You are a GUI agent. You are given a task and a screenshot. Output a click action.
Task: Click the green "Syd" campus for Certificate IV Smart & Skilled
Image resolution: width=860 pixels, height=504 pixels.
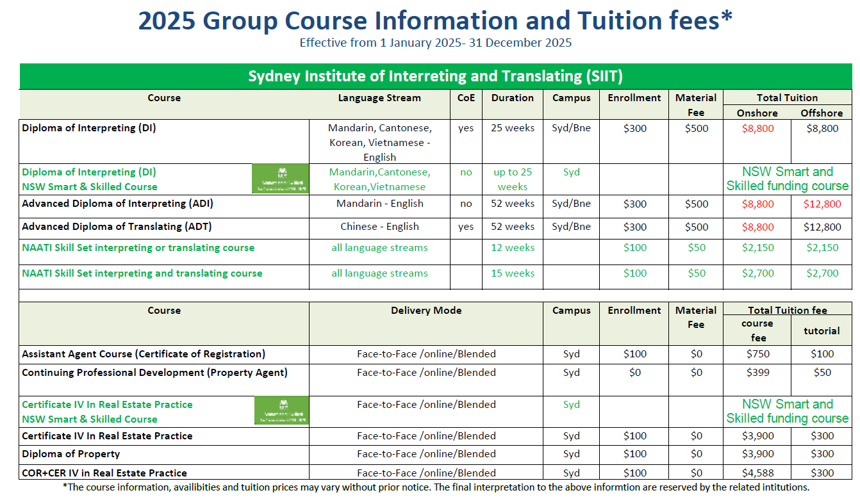click(x=571, y=405)
